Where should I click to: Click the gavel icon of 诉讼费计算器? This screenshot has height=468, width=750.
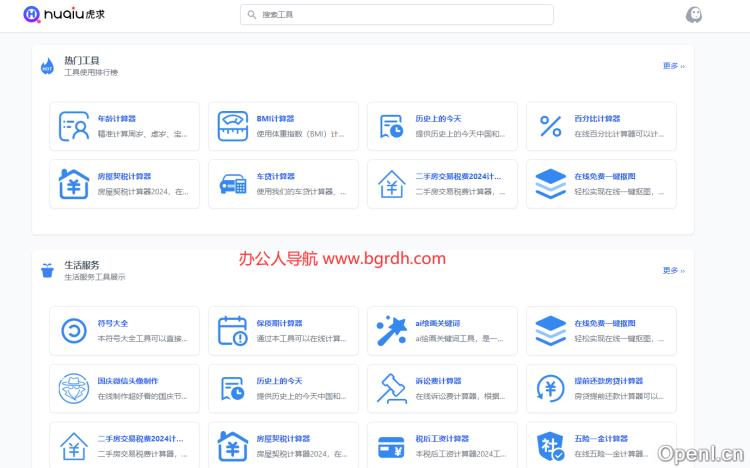click(x=391, y=389)
